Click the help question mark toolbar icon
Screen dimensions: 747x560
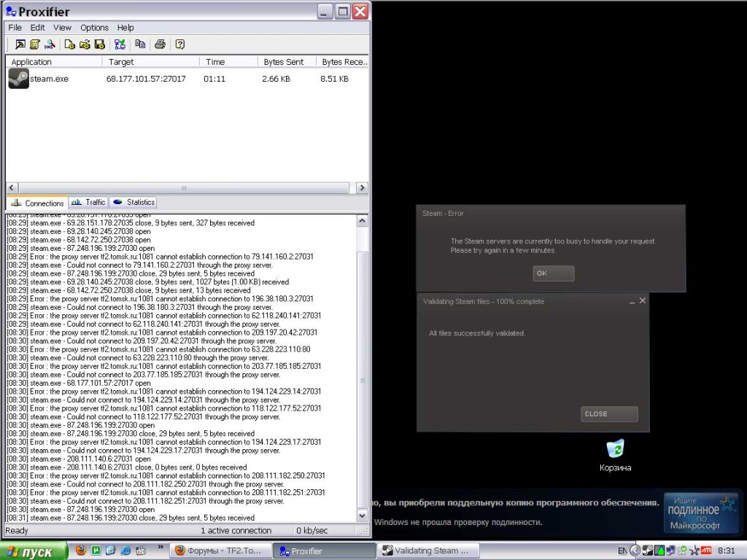point(180,44)
